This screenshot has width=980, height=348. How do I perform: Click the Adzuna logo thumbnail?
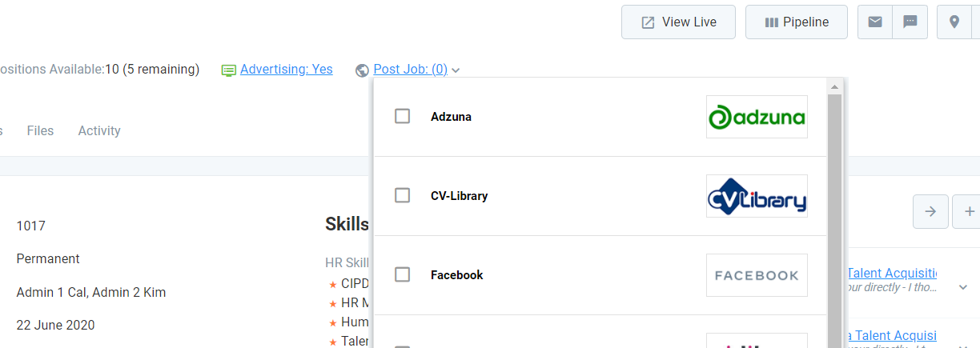(757, 117)
